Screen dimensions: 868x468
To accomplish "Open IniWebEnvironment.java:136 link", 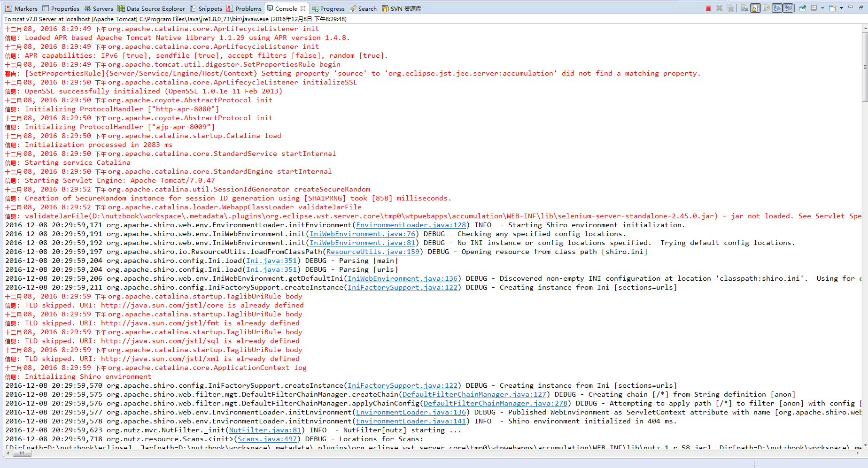I will pyautogui.click(x=403, y=278).
